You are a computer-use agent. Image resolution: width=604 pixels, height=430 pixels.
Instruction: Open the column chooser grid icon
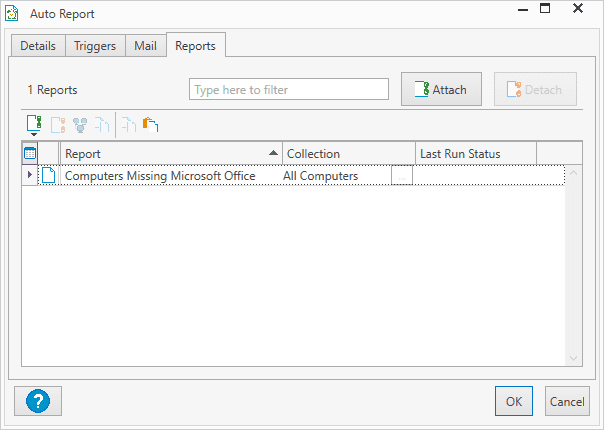pos(30,153)
